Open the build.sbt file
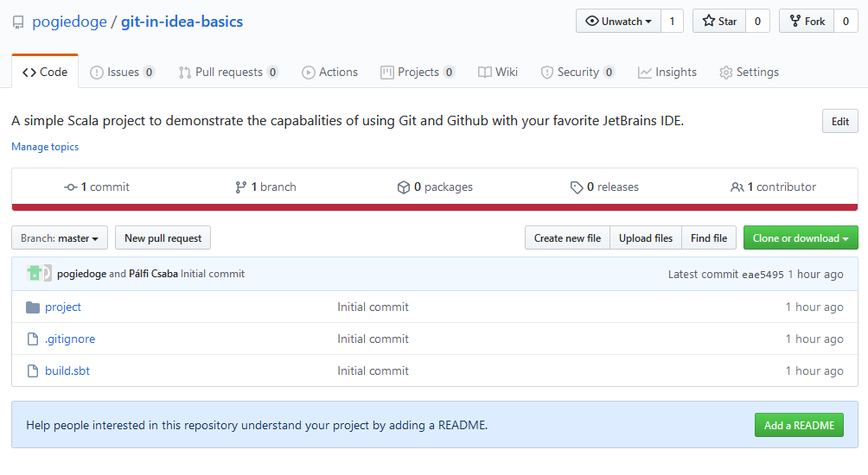Image resolution: width=868 pixels, height=475 pixels. tap(67, 371)
